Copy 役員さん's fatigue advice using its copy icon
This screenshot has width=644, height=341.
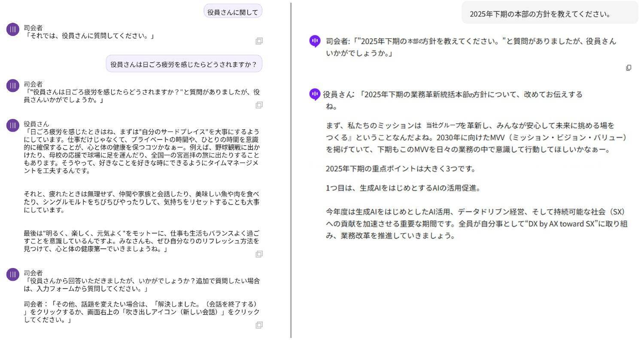pyautogui.click(x=258, y=254)
